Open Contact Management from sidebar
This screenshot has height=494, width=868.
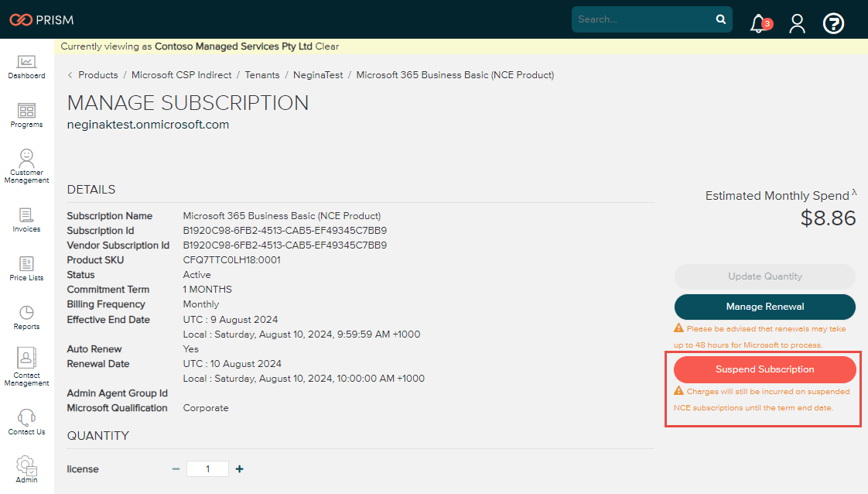point(26,366)
